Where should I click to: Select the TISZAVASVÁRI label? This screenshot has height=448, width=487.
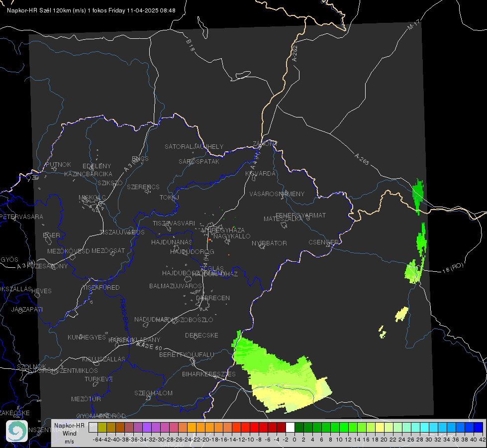[x=174, y=223]
